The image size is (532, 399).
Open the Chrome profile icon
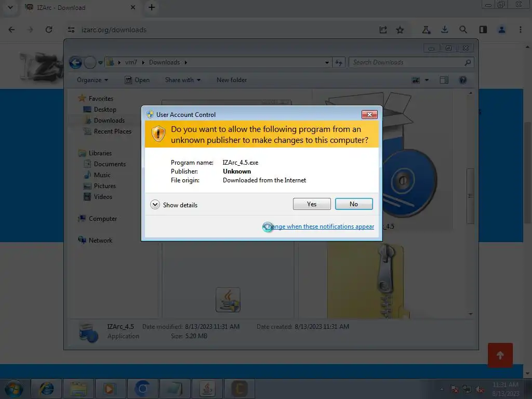tap(502, 30)
